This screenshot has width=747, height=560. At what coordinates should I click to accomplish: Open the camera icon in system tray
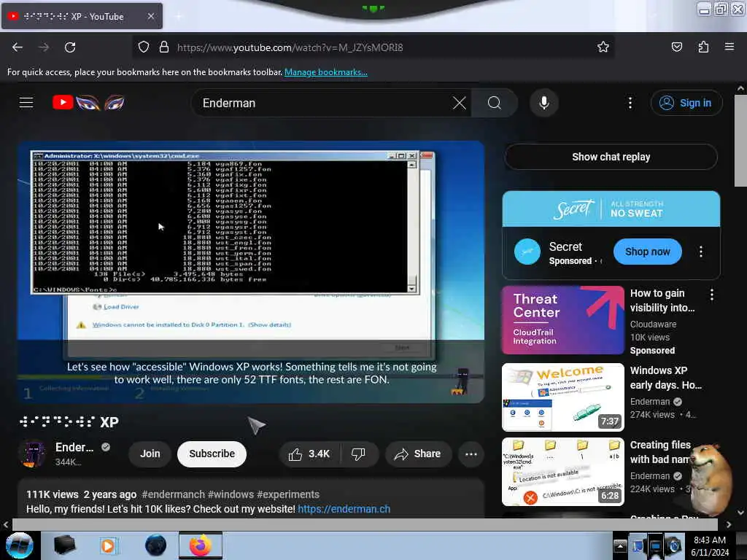coord(673,545)
